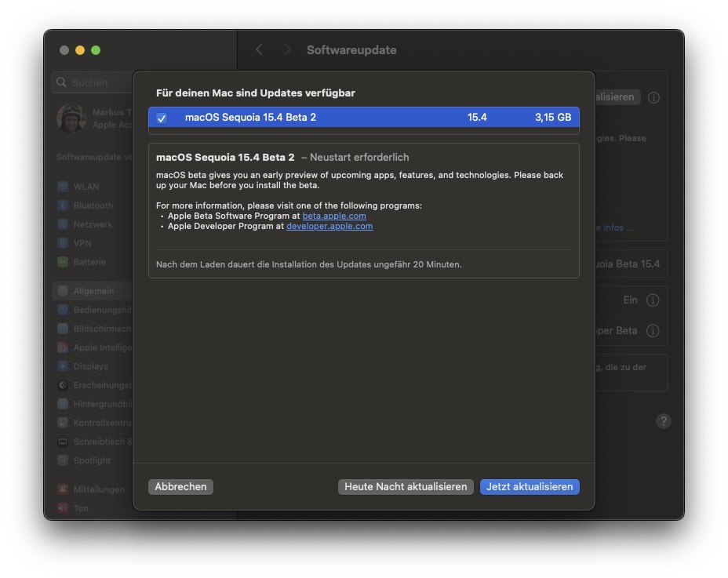The width and height of the screenshot is (728, 578).
Task: Click info icon next to Developer Beta
Action: [653, 330]
